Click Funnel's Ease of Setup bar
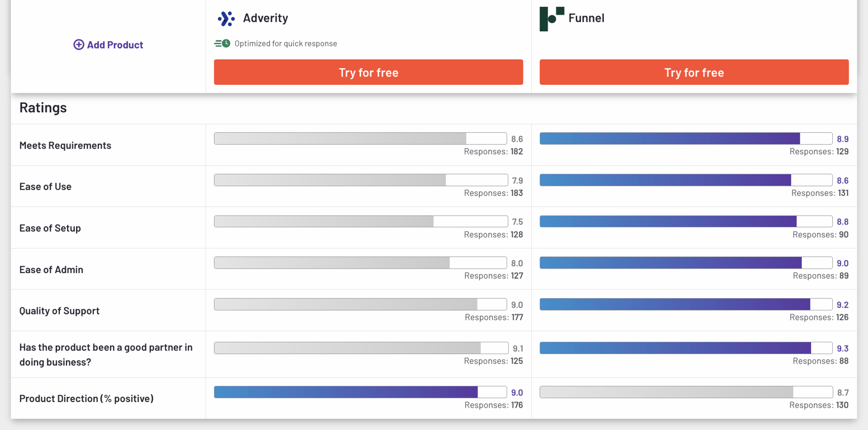The width and height of the screenshot is (868, 430). [x=686, y=222]
